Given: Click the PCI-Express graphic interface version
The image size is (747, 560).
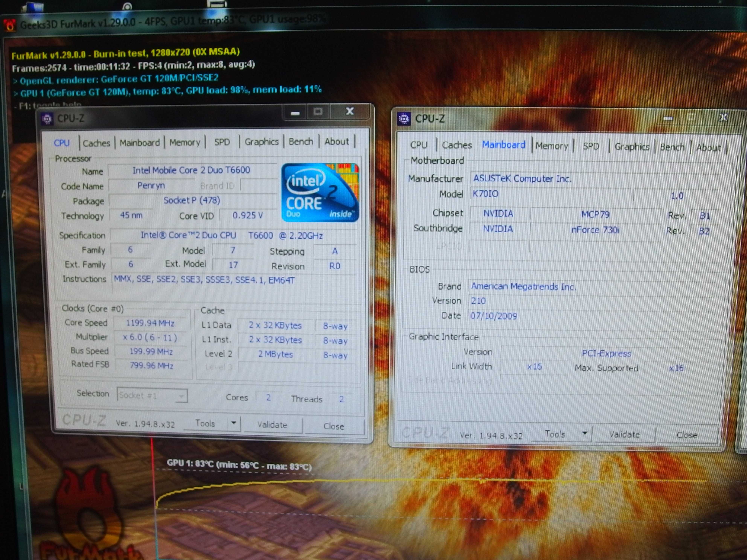Looking at the screenshot, I should click(x=606, y=353).
